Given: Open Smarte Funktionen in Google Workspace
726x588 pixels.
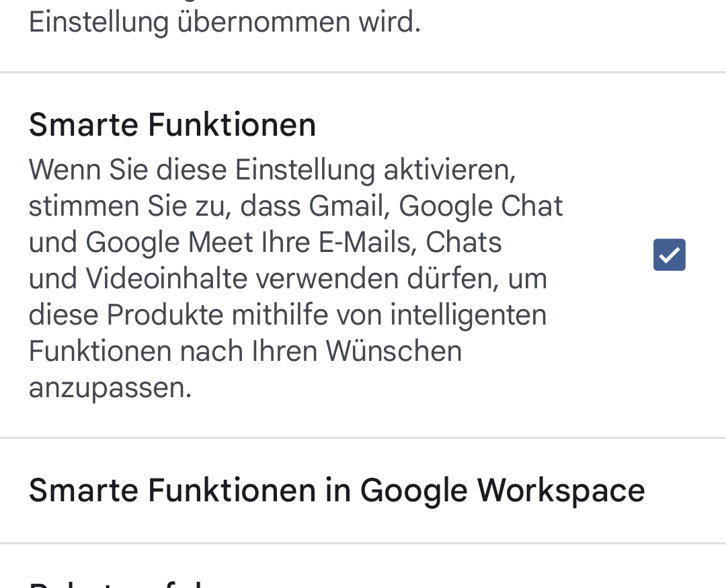Looking at the screenshot, I should click(363, 491).
